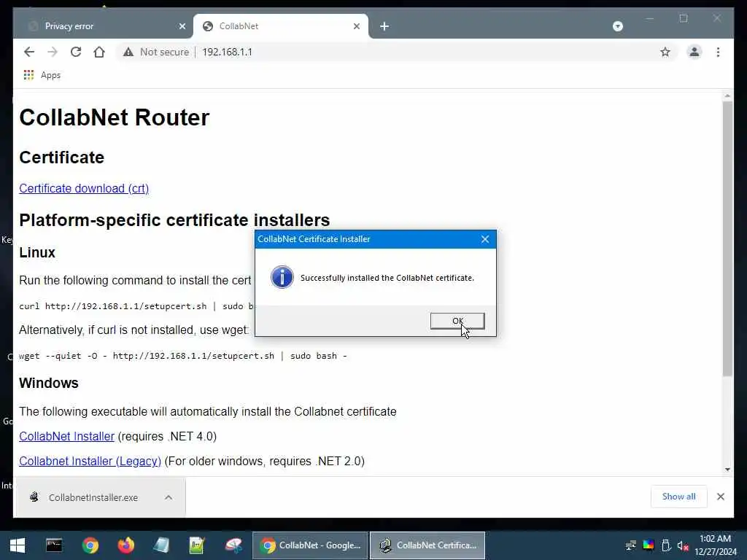Close the CollabNet tab
Viewport: 747px width, 560px height.
[356, 26]
